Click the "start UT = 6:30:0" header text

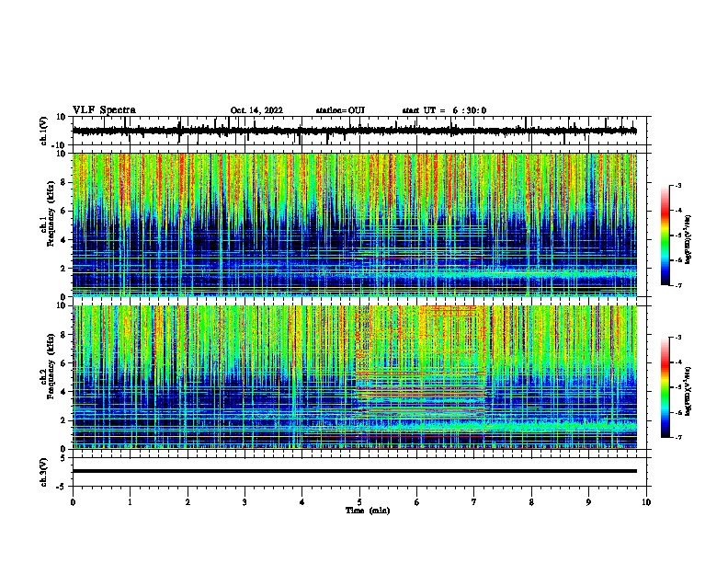(x=444, y=110)
